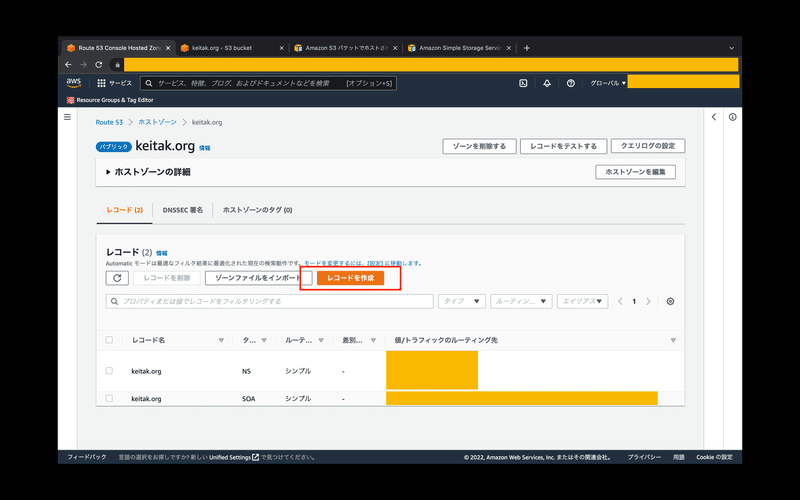Click the AWS logo home icon
The height and width of the screenshot is (500, 800).
(x=73, y=83)
